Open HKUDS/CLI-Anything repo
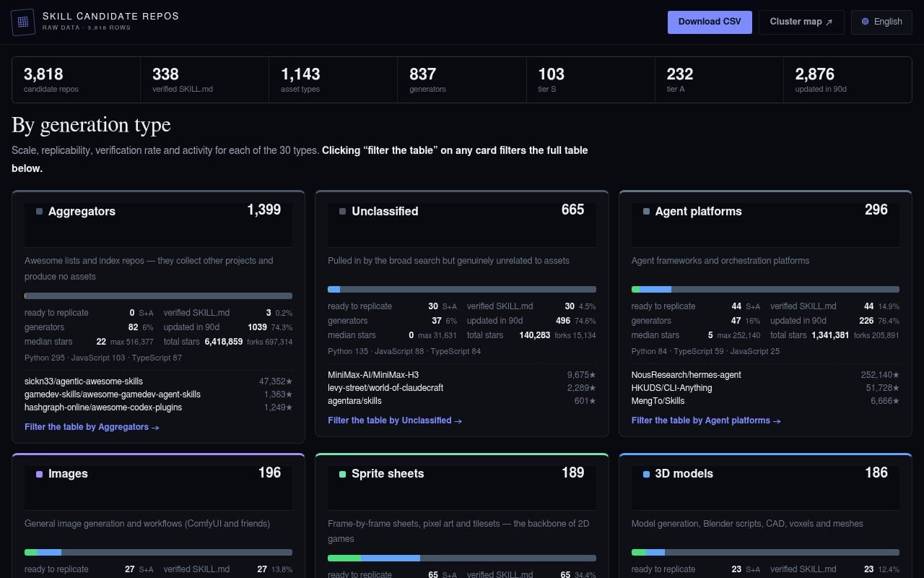The height and width of the screenshot is (578, 924). pyautogui.click(x=672, y=388)
